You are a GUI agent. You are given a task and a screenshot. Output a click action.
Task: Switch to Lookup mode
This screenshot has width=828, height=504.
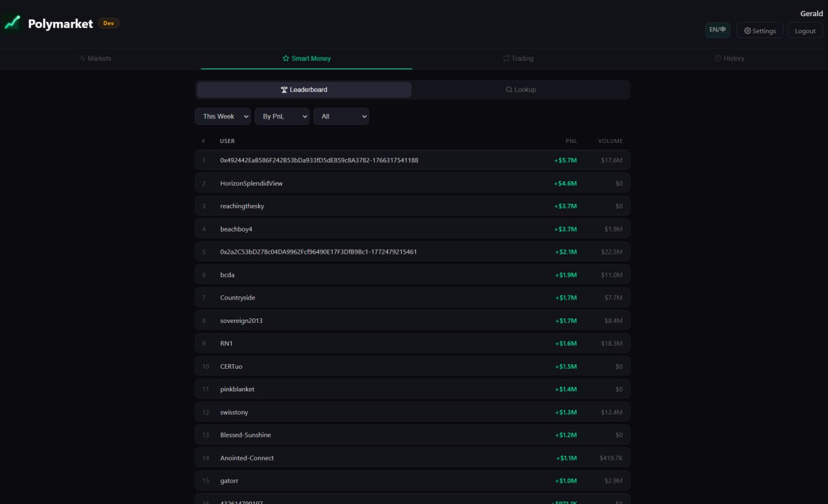[521, 89]
